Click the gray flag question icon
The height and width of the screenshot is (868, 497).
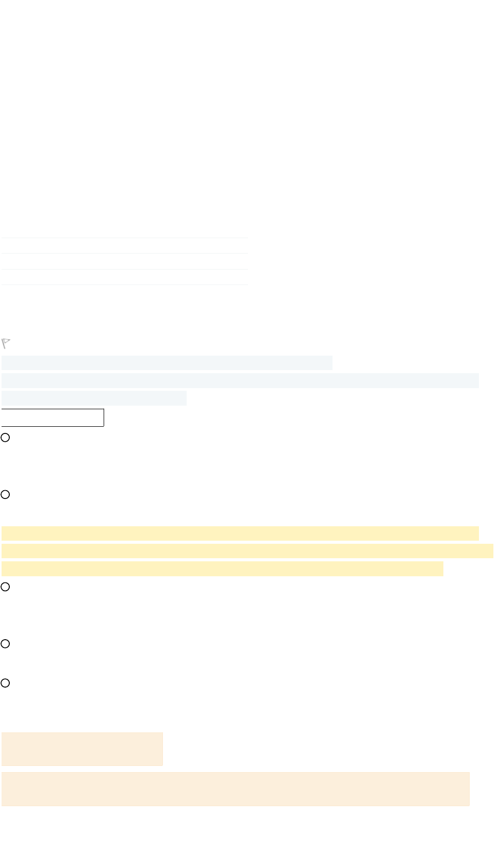pyautogui.click(x=6, y=343)
